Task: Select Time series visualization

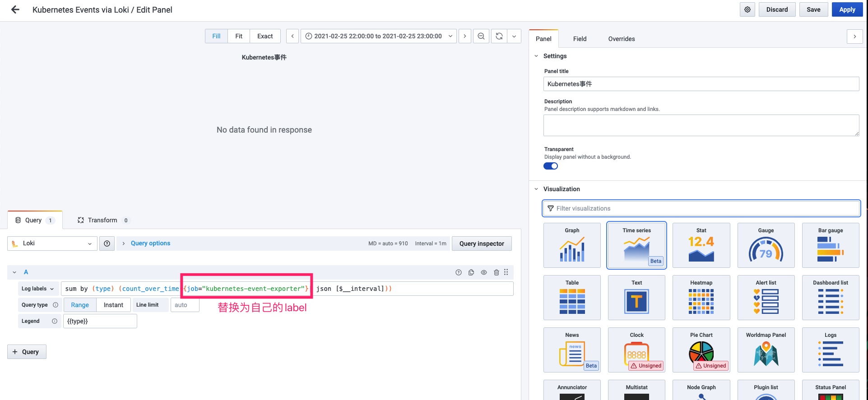Action: point(636,245)
